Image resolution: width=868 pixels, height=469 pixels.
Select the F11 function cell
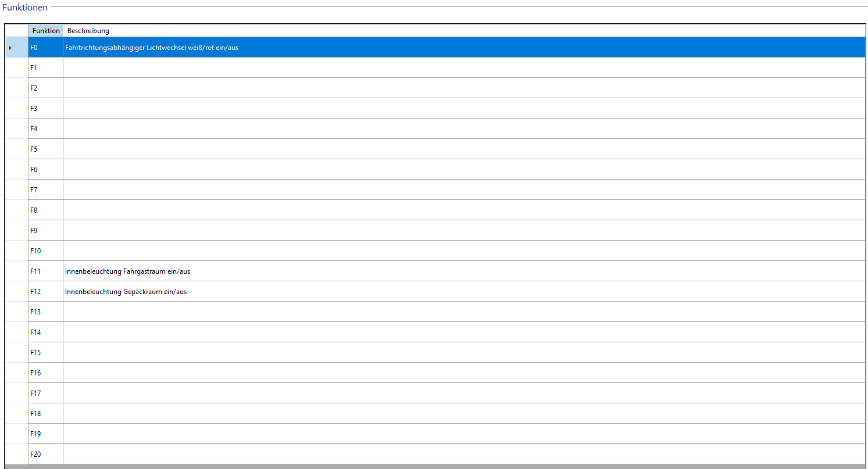point(45,271)
